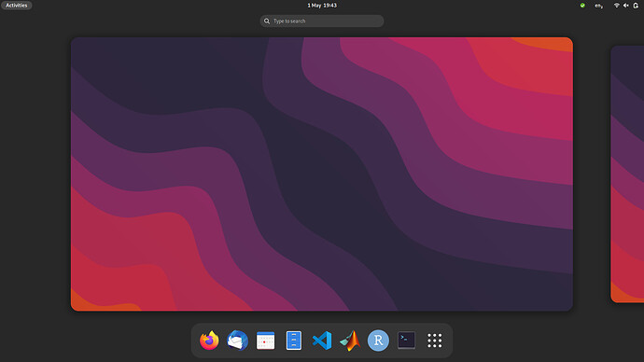Click the magnifier icon in the search field
This screenshot has width=644, height=362.
click(x=267, y=21)
